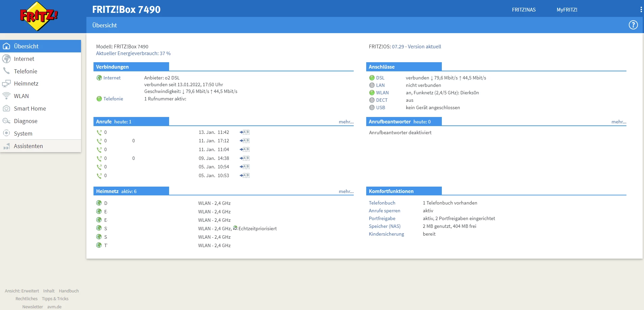Open the Portfreigabe link

point(382,218)
